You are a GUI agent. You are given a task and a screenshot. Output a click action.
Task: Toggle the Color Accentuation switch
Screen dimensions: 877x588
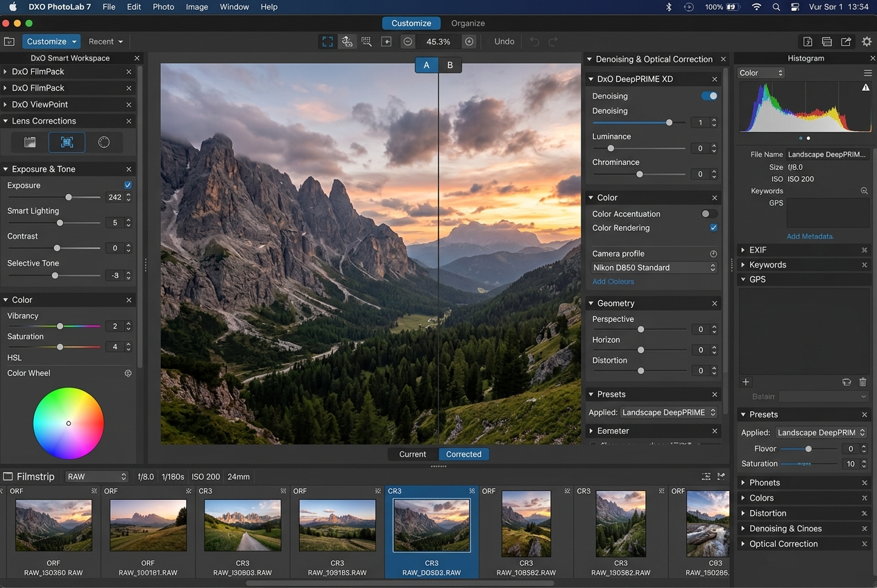click(709, 214)
